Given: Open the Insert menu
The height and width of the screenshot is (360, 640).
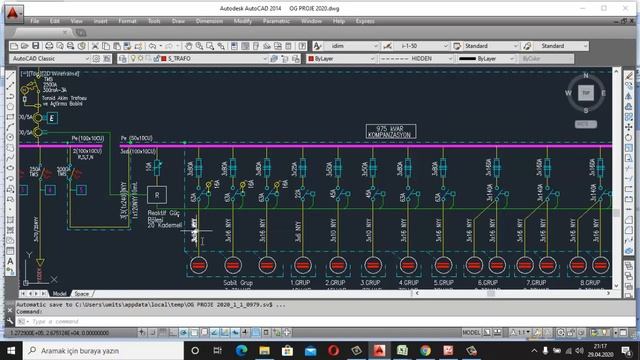Looking at the screenshot, I should [100, 21].
